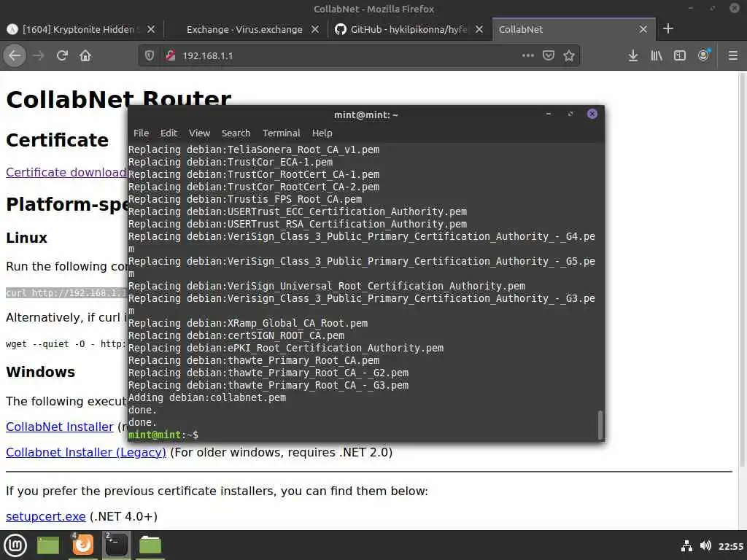Open the Linux Mint start menu
Screen dimensions: 747x560
pyautogui.click(x=15, y=545)
